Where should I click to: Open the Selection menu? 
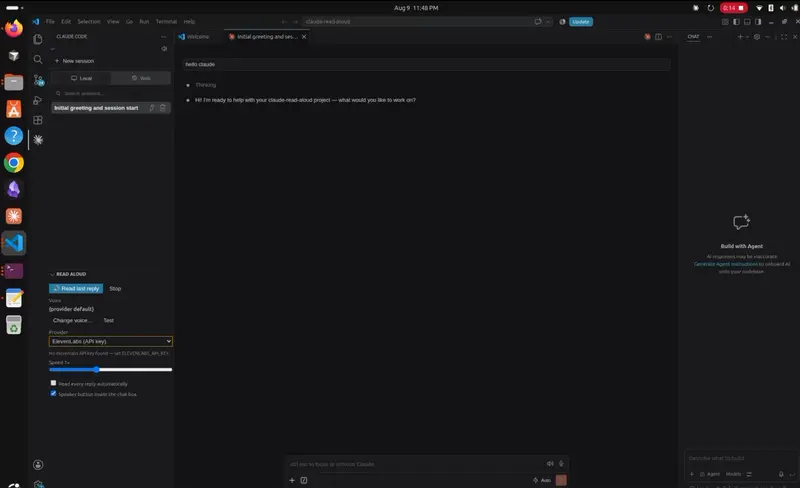[89, 22]
